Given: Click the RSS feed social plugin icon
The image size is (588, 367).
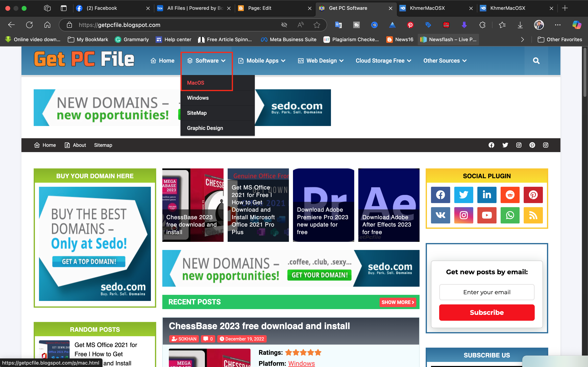Looking at the screenshot, I should tap(533, 215).
